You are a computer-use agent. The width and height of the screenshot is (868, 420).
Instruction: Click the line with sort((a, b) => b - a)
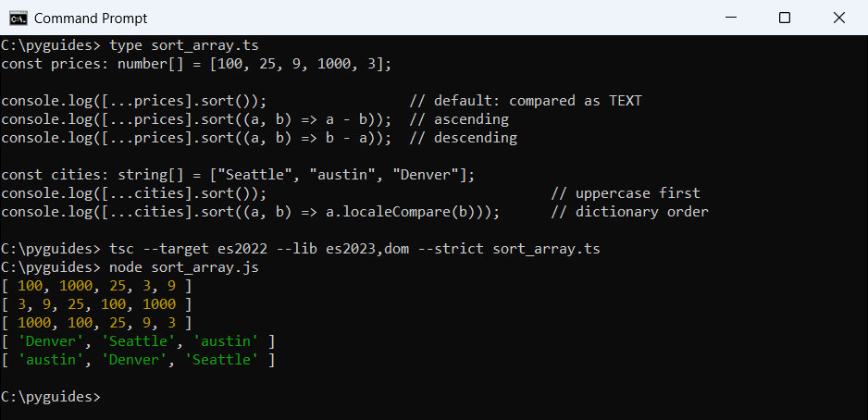196,137
